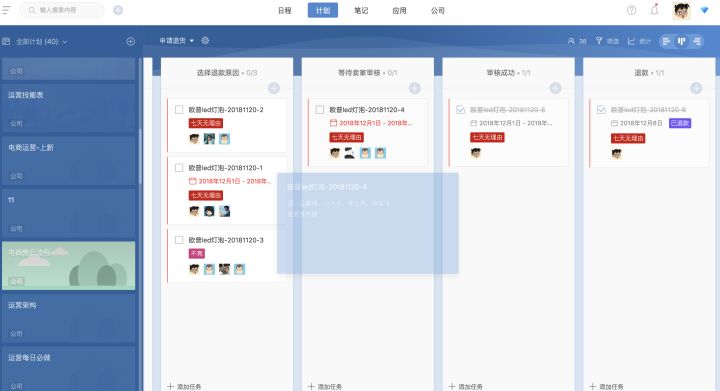Add card via plus in 选择退款原因 column

click(x=274, y=88)
